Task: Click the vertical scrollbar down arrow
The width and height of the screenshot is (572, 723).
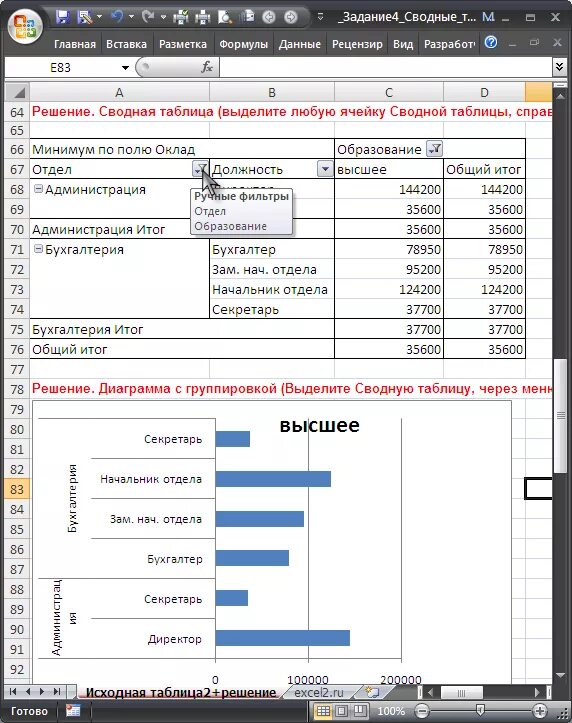Action: (560, 676)
